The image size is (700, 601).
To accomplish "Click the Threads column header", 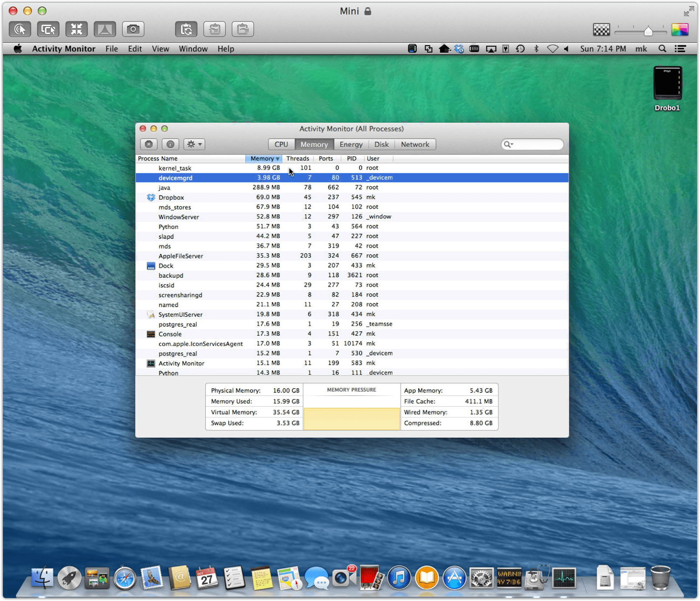I will click(297, 159).
